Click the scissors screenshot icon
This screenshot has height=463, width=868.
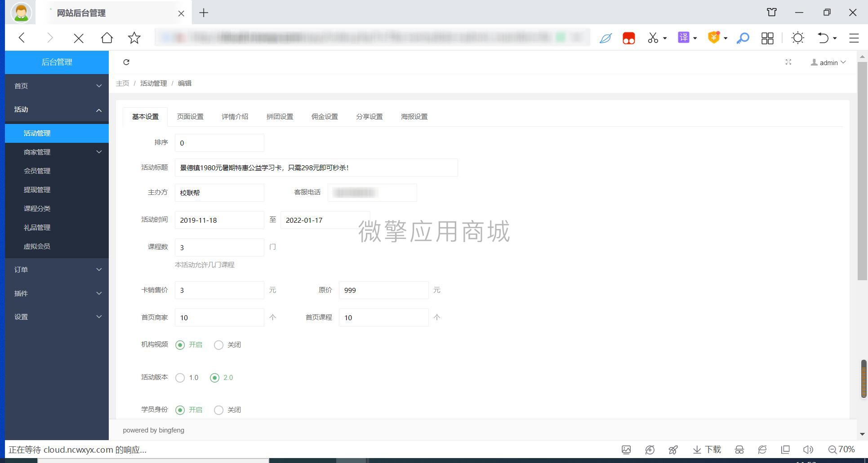click(x=653, y=38)
